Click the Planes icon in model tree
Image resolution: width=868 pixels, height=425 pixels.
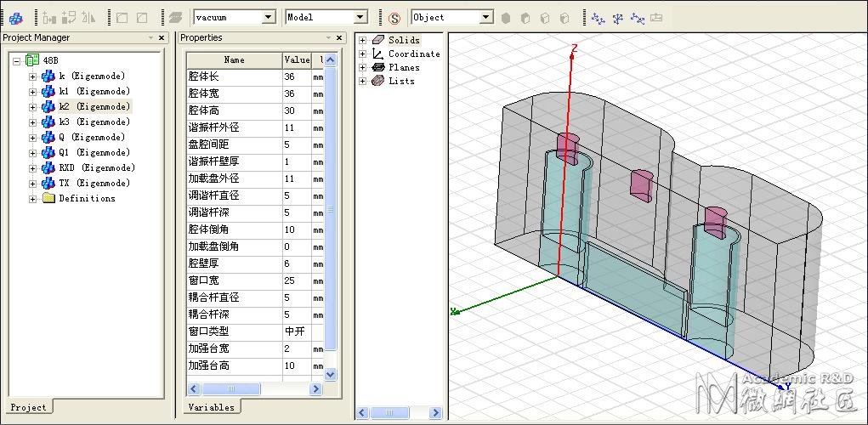click(378, 67)
